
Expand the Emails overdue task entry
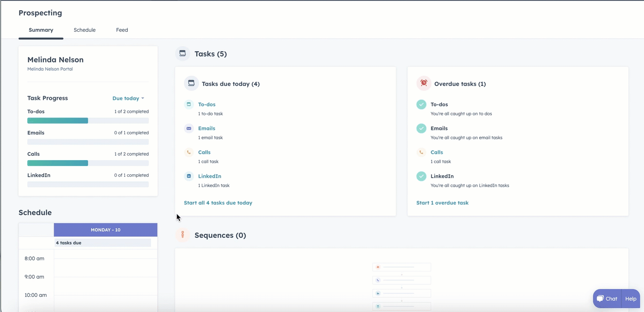click(439, 128)
